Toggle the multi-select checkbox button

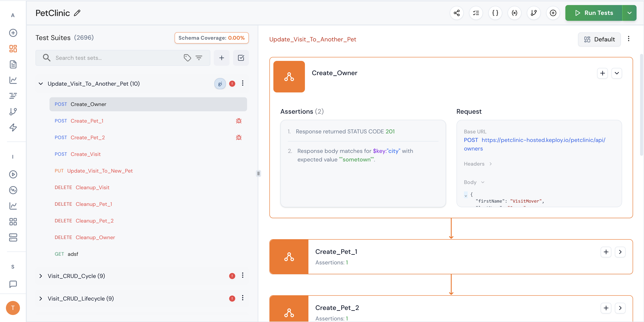[x=241, y=58]
